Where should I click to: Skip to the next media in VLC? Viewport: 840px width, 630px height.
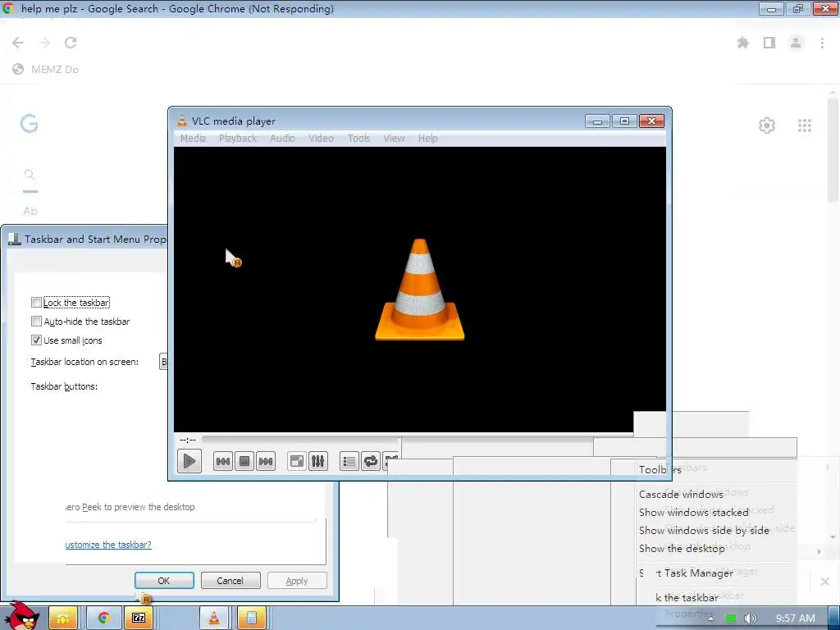[266, 461]
